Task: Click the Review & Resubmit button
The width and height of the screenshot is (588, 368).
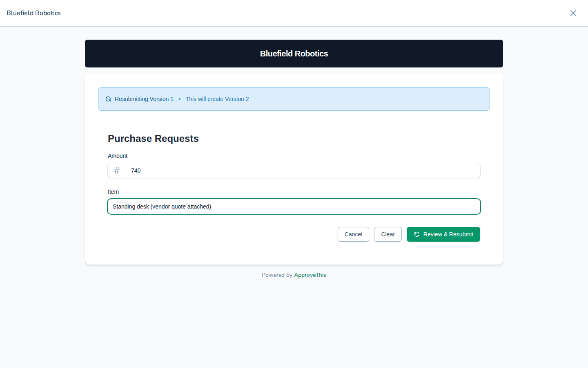Action: (x=443, y=234)
